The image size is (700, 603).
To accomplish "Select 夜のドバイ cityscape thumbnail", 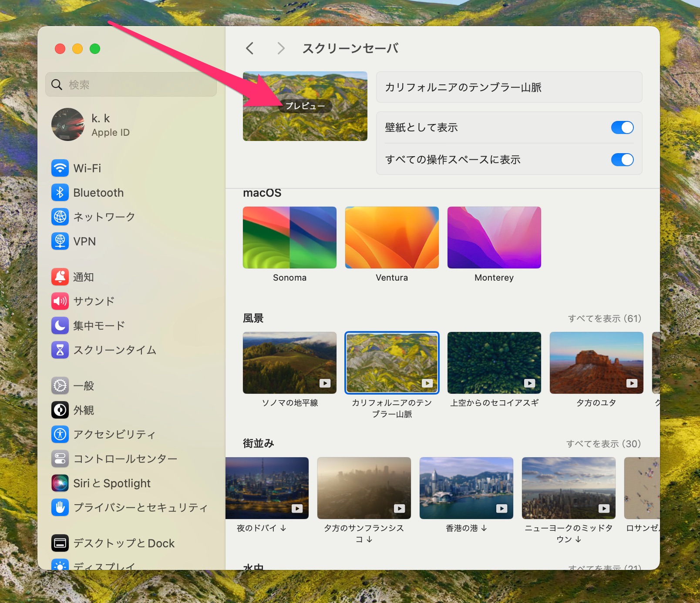I will point(267,488).
